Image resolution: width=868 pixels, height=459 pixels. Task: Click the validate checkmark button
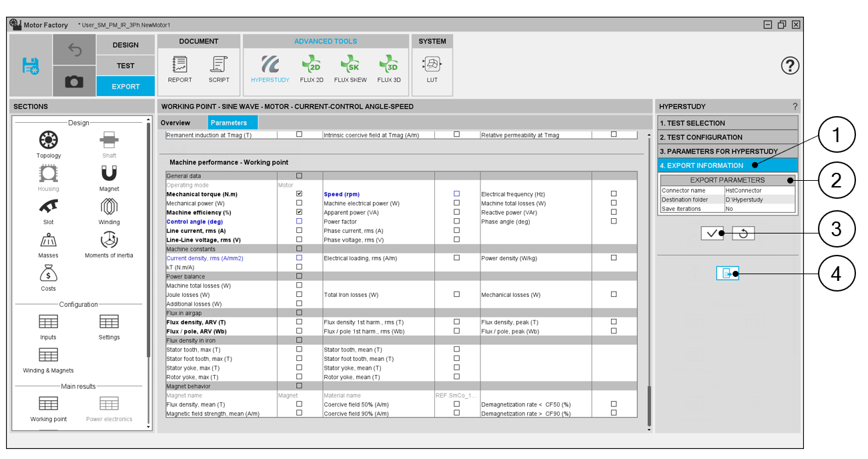(712, 234)
